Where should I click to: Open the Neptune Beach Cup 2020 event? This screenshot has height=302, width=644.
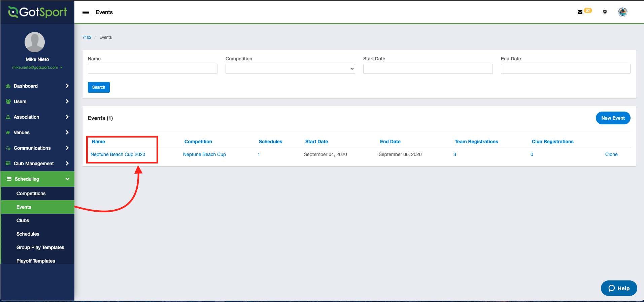118,154
